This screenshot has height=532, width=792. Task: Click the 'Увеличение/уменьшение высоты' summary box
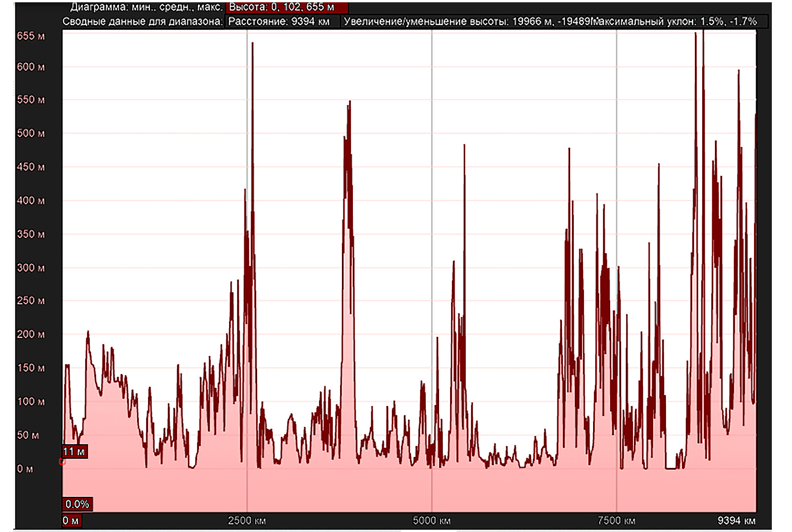pos(465,22)
